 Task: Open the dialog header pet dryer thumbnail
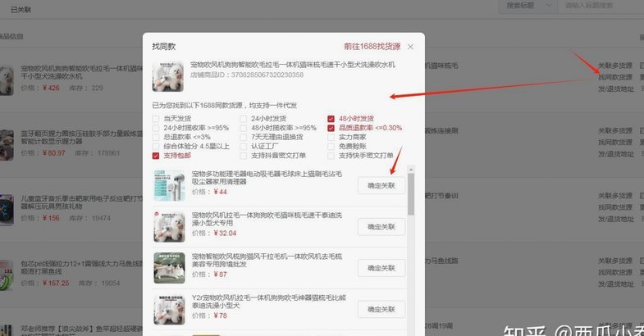coord(167,76)
